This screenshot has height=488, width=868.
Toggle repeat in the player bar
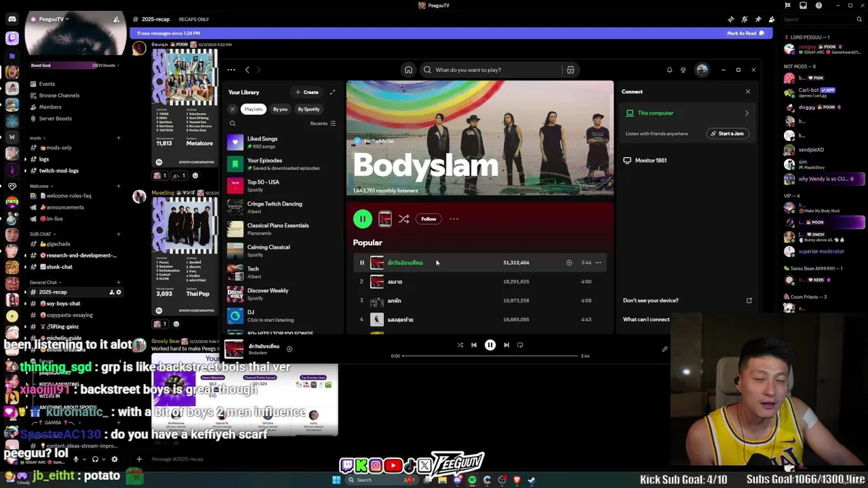point(520,345)
